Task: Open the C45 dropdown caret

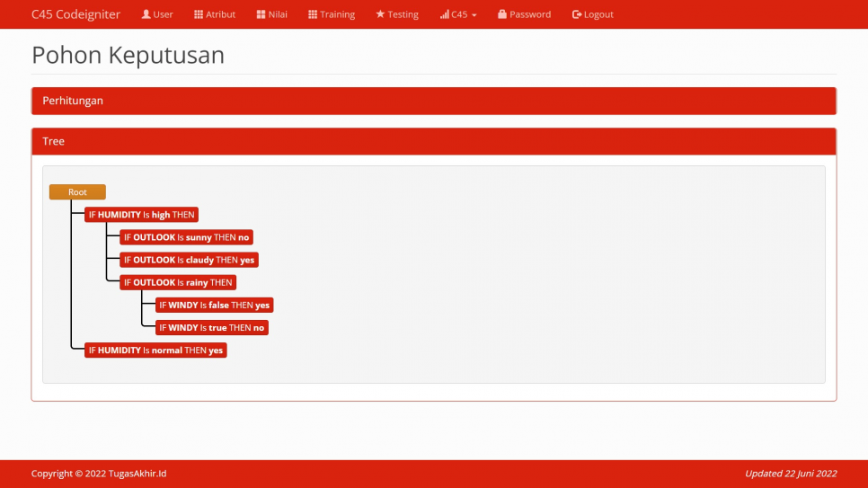Action: click(x=474, y=15)
